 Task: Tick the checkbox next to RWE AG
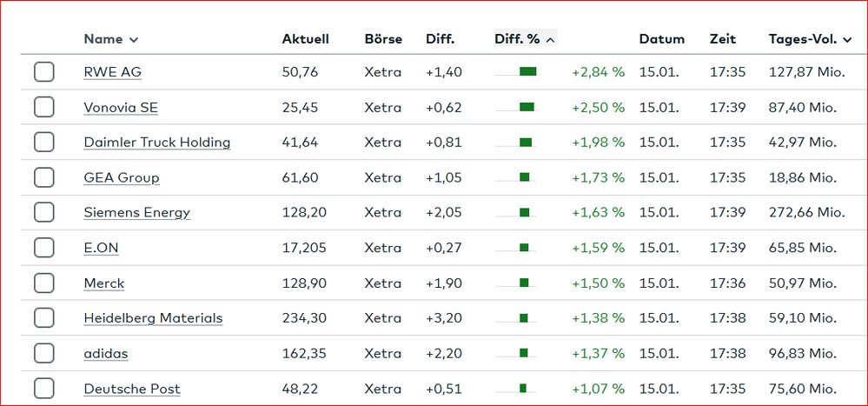pyautogui.click(x=43, y=72)
